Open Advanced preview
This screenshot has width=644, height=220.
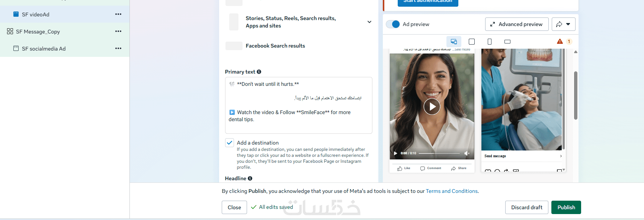tap(516, 24)
